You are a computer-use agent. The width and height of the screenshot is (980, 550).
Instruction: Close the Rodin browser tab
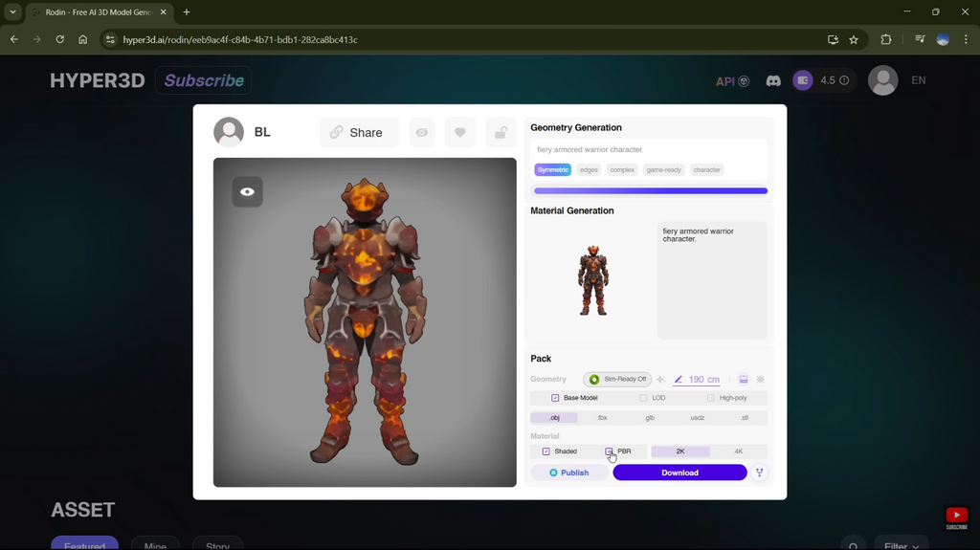[163, 11]
